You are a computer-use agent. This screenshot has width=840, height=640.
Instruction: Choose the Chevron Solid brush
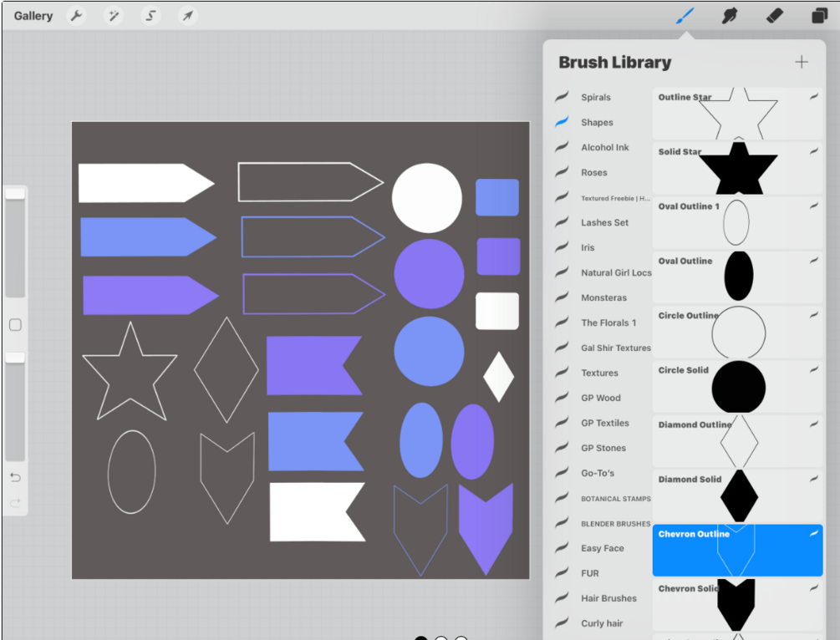[x=738, y=605]
